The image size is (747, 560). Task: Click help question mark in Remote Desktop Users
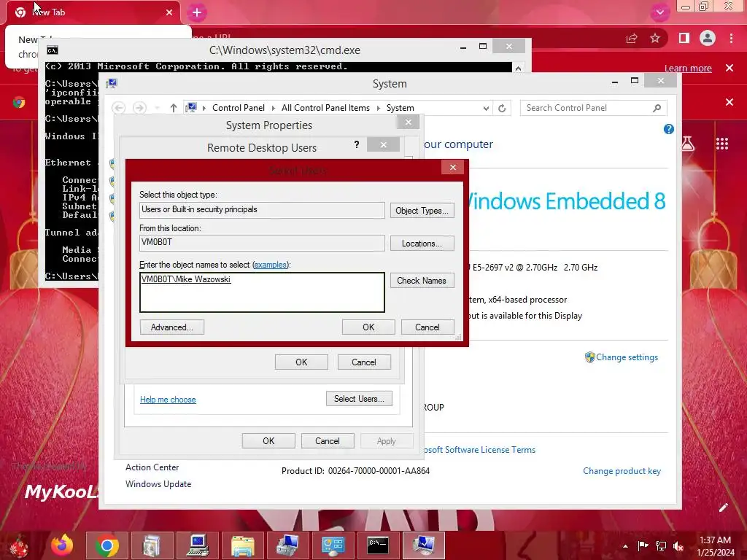coord(356,144)
